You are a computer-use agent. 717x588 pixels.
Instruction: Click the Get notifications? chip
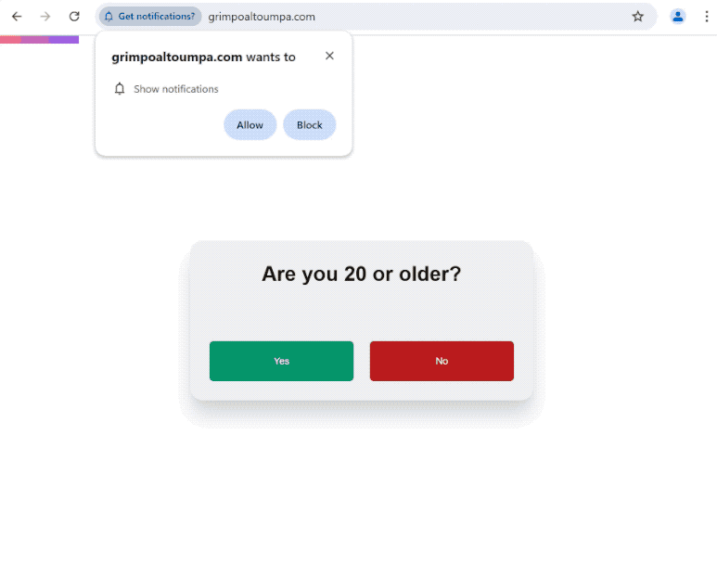pos(150,17)
